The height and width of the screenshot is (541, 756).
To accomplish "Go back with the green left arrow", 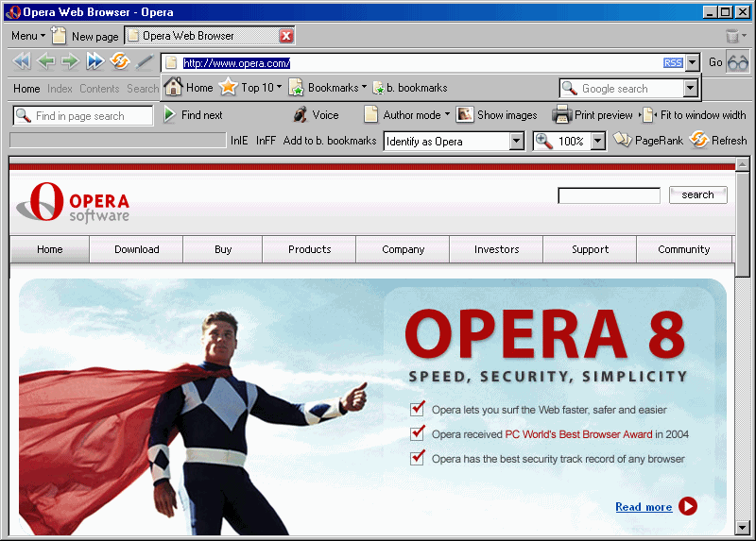I will (x=46, y=61).
